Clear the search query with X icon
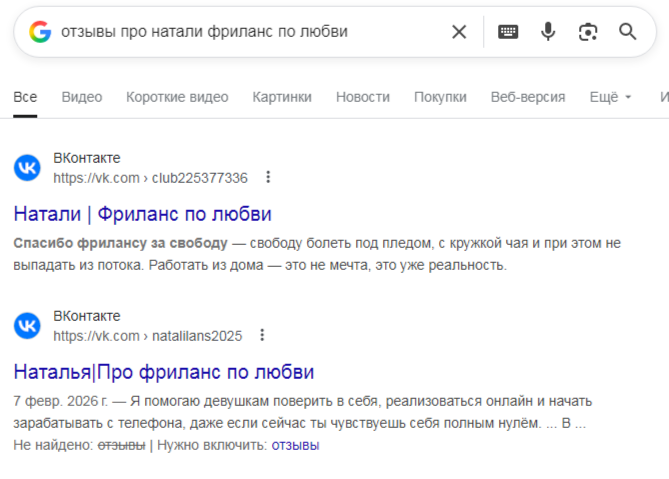Image resolution: width=669 pixels, height=479 pixels. coord(459,32)
